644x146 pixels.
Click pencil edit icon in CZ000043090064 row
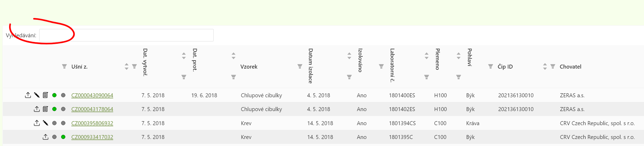pyautogui.click(x=37, y=95)
